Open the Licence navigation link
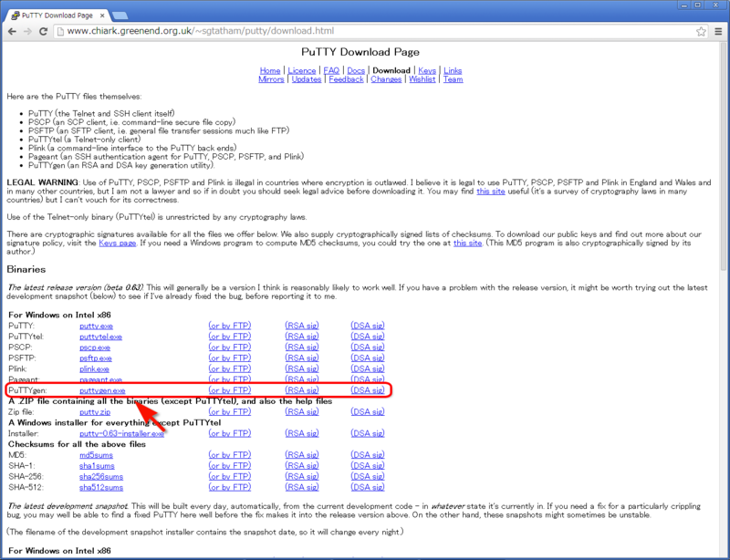Screen dimensions: 730x560 (x=302, y=70)
